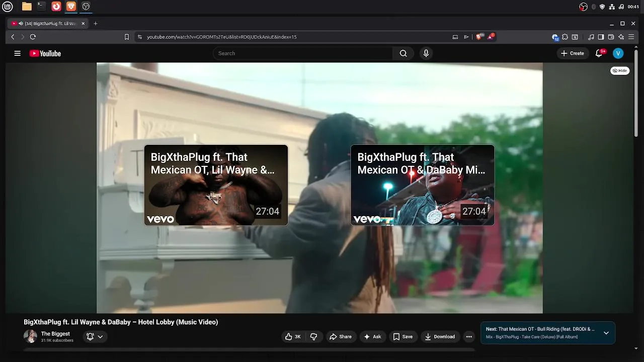Click the Create button

(x=573, y=53)
